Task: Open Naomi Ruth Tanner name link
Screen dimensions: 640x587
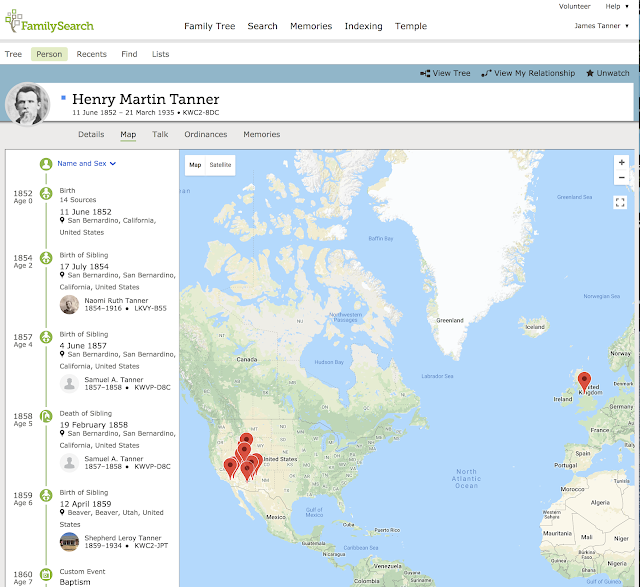Action: click(x=116, y=300)
